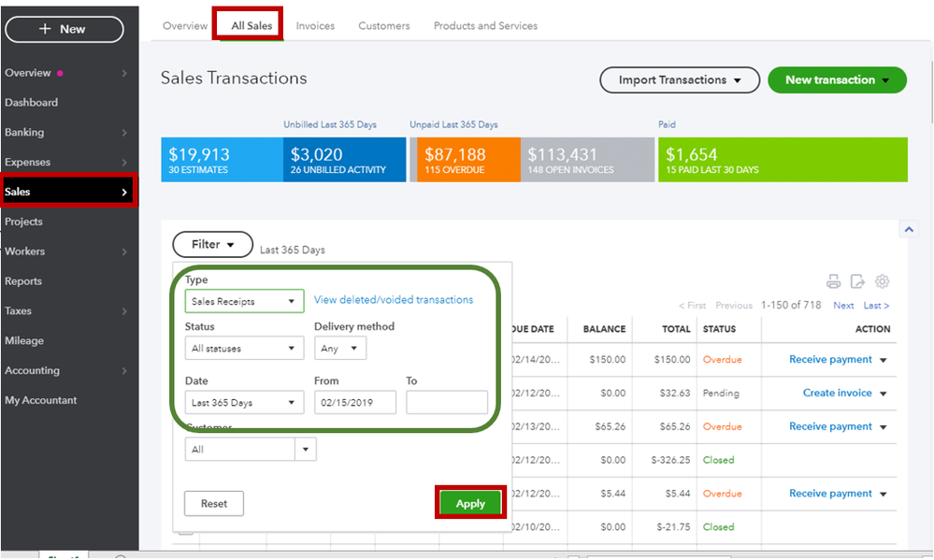The image size is (934, 560).
Task: Click the + New button
Action: [65, 29]
